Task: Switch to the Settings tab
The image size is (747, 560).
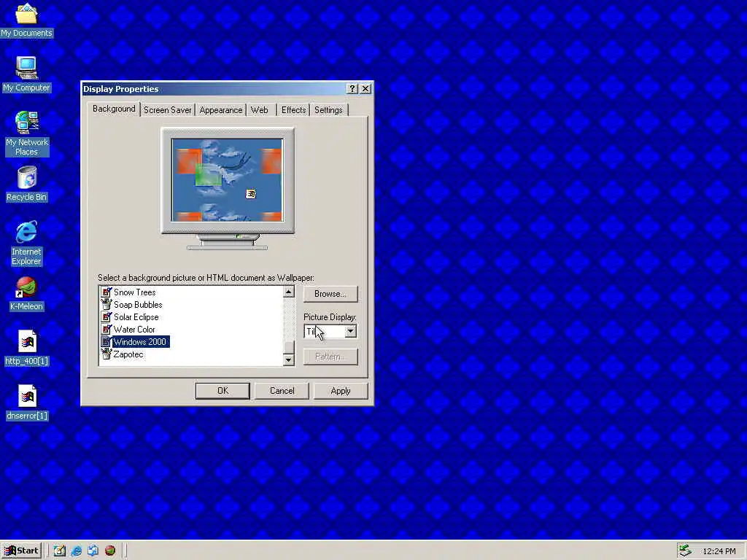Action: click(x=329, y=110)
